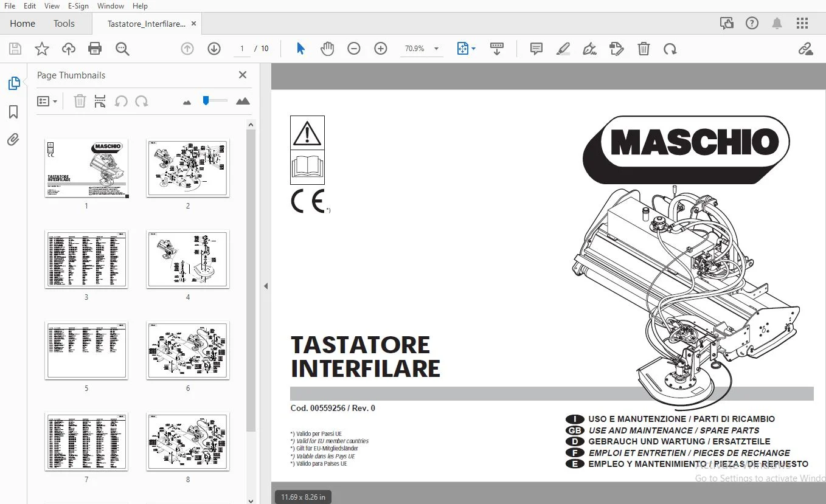
Task: Insert pages using the thumbnails panel icon
Action: [100, 101]
